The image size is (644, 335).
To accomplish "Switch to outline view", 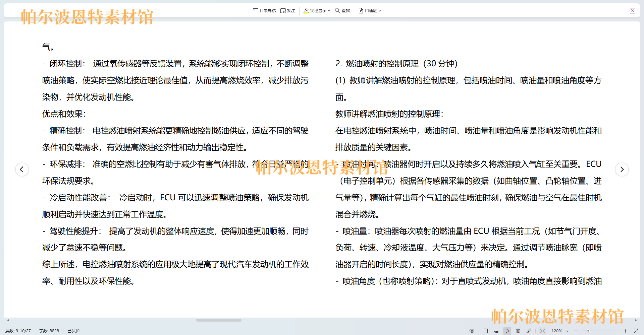I will pos(496,331).
